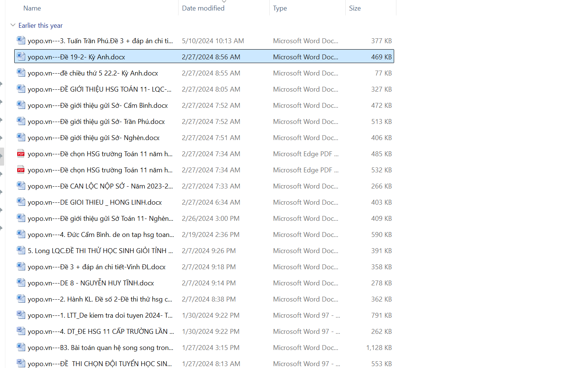The height and width of the screenshot is (368, 588).
Task: Select file yopo.vn---DE 8 - NGUYỄN HUY TĨNH.docx
Action: [x=91, y=283]
